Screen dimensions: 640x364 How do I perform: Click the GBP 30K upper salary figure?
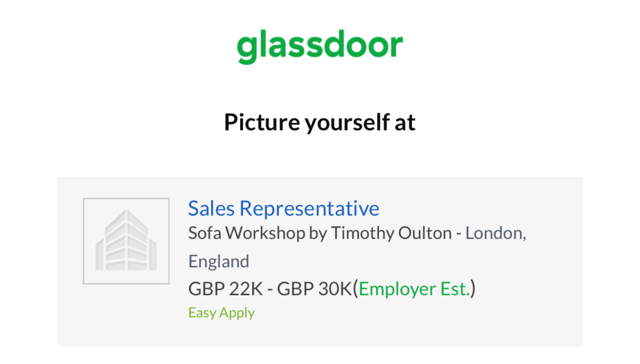(x=315, y=289)
